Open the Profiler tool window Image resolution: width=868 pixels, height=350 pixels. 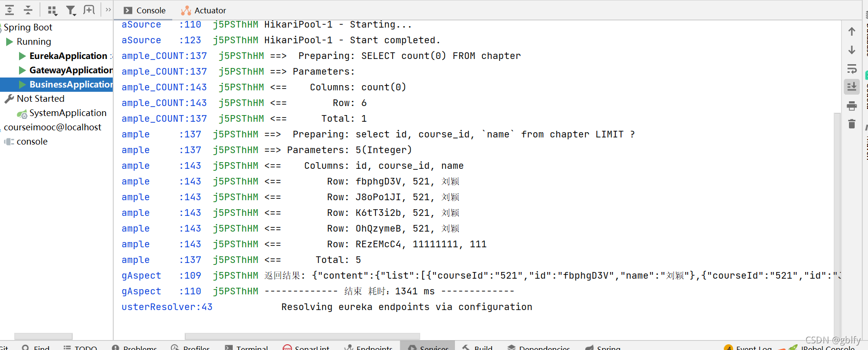190,347
